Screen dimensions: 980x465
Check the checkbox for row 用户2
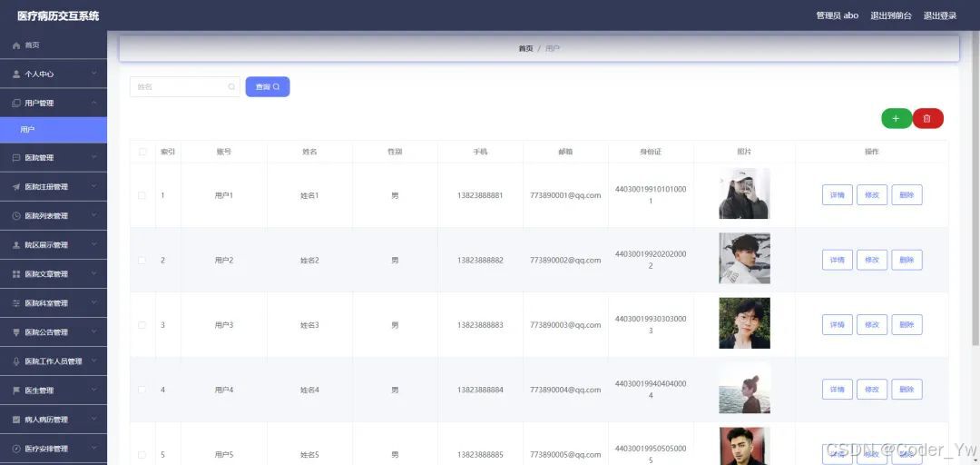(142, 261)
